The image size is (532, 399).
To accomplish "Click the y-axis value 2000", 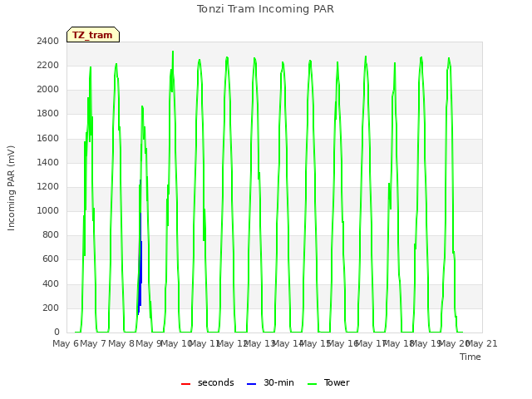I will click(48, 89).
